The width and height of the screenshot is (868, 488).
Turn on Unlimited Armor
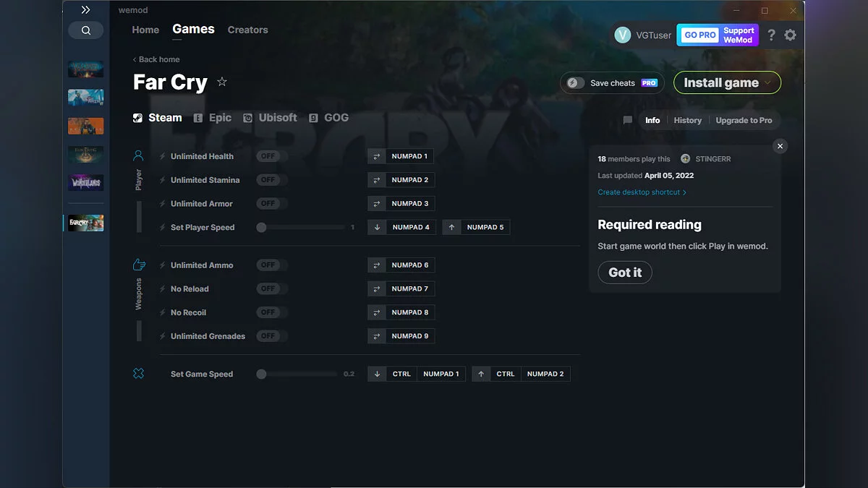pos(272,204)
